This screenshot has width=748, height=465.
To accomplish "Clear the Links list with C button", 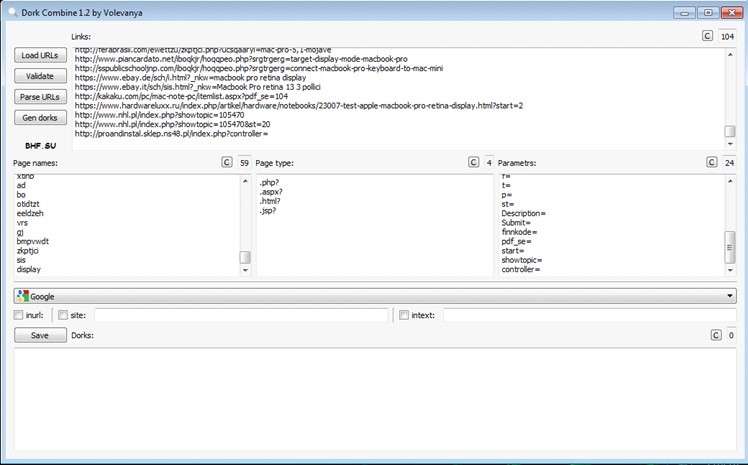I will click(708, 36).
